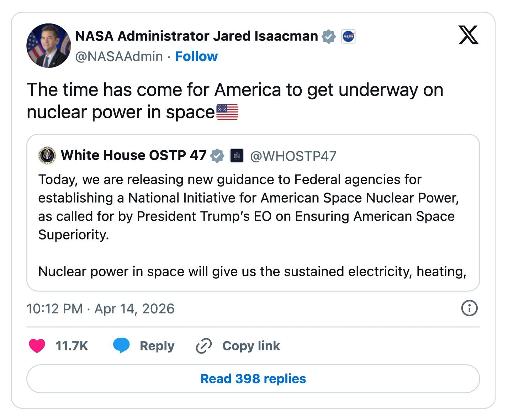Click the X logo icon
Image resolution: width=508 pixels, height=420 pixels.
(x=468, y=35)
